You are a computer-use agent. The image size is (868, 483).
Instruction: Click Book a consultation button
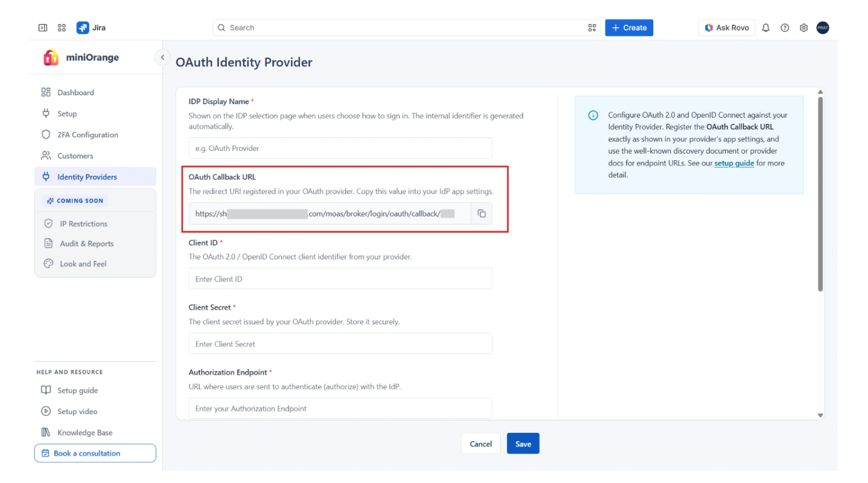(x=95, y=453)
